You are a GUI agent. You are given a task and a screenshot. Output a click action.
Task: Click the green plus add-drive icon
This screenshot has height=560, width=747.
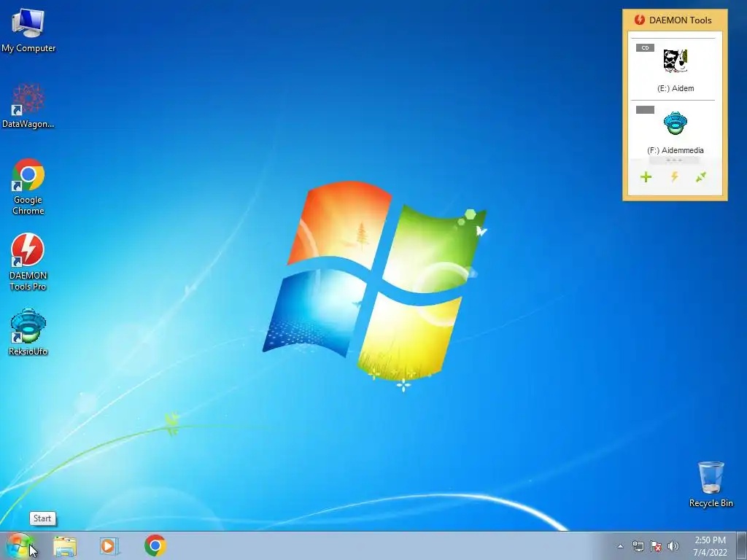(646, 177)
